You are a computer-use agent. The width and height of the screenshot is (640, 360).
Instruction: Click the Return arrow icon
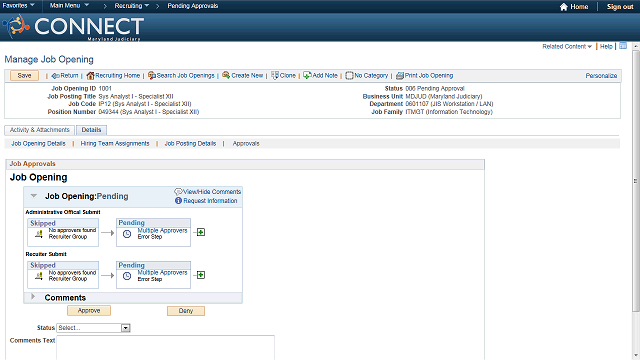tap(56, 76)
